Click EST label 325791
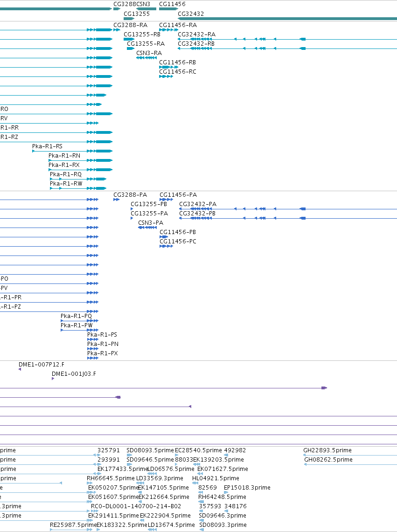 pyautogui.click(x=109, y=450)
